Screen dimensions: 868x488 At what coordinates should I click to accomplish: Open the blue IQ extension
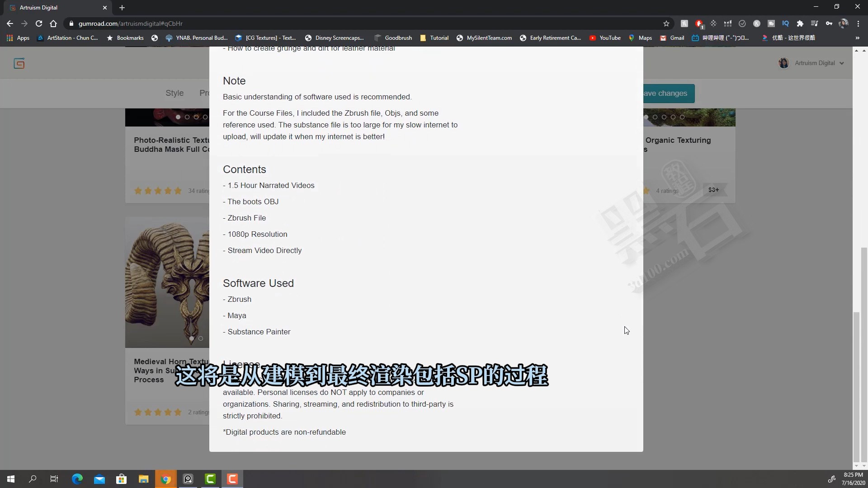(786, 23)
